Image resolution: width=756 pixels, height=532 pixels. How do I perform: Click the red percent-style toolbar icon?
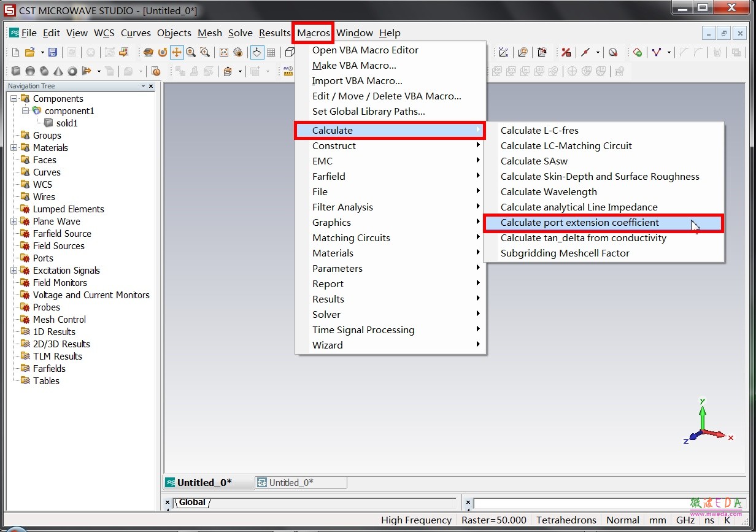(x=566, y=53)
